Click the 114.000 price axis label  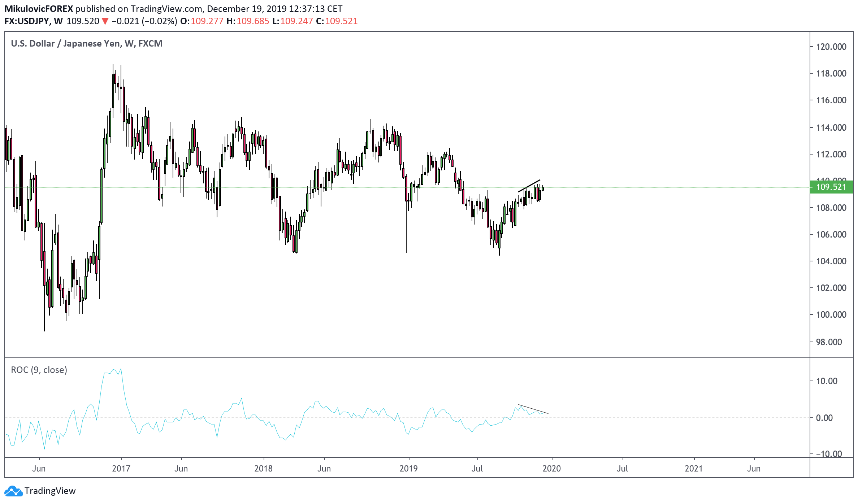click(x=831, y=127)
